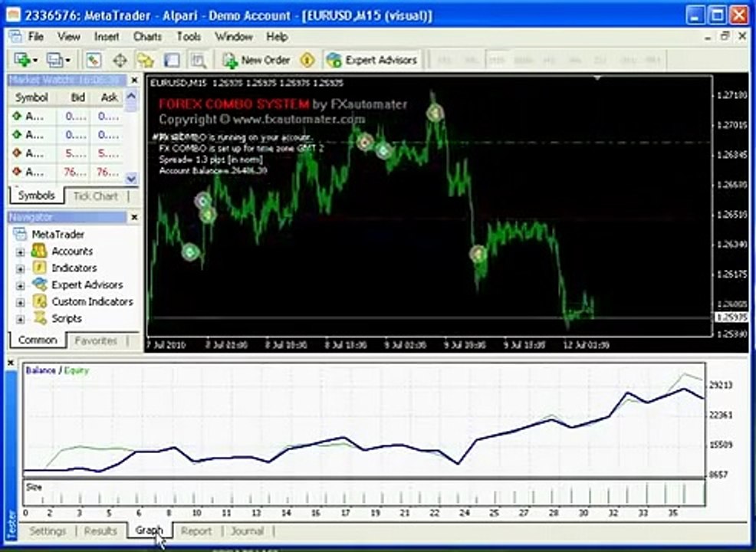Select Scripts in the Navigator tree

[67, 318]
